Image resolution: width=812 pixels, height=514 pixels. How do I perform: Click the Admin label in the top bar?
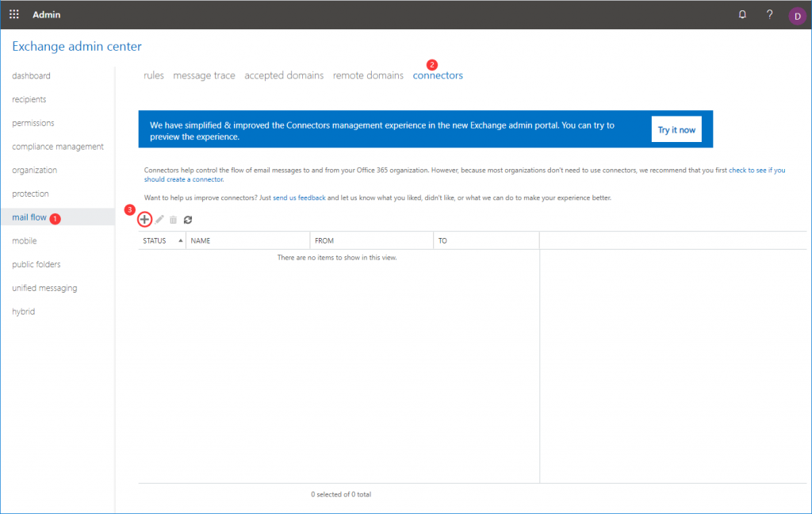pyautogui.click(x=47, y=14)
